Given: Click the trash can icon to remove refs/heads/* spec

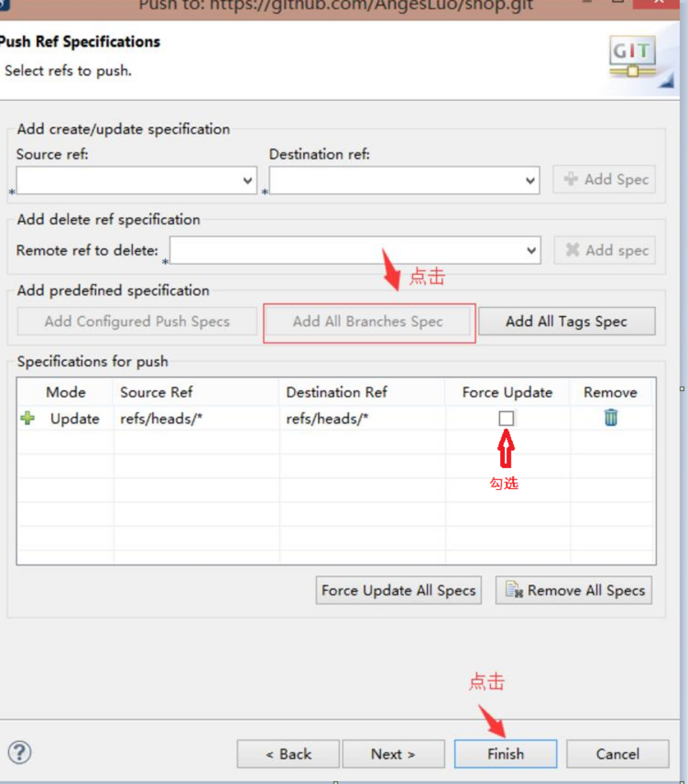Looking at the screenshot, I should click(x=612, y=417).
